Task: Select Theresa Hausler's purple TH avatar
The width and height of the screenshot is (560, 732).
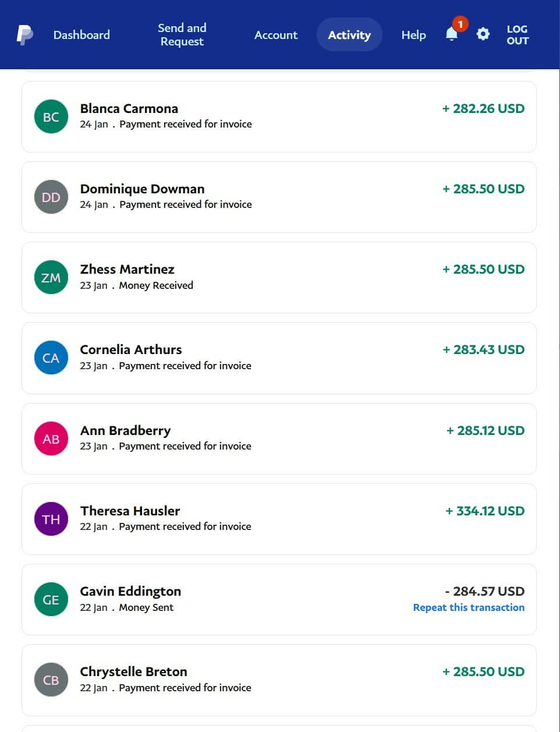Action: (x=51, y=519)
